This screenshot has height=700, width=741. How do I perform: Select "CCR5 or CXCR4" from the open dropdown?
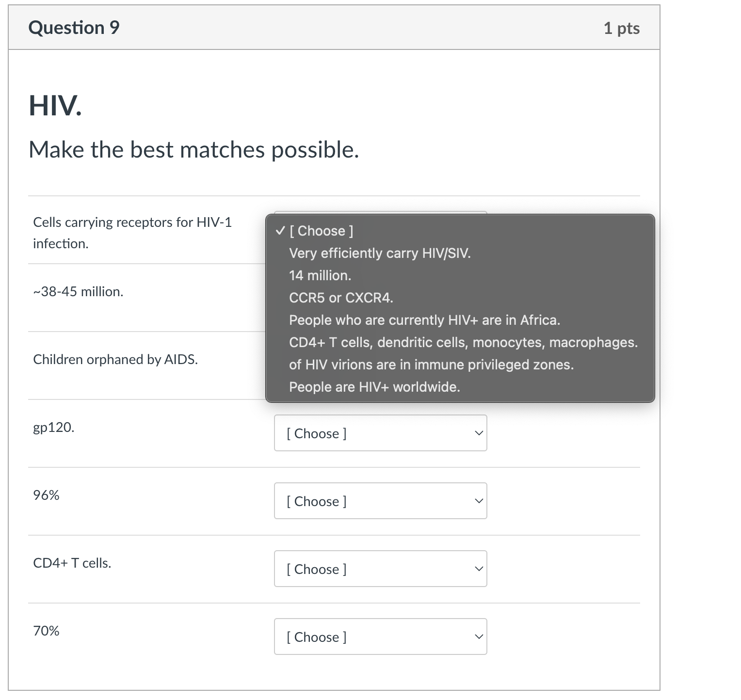click(x=341, y=298)
